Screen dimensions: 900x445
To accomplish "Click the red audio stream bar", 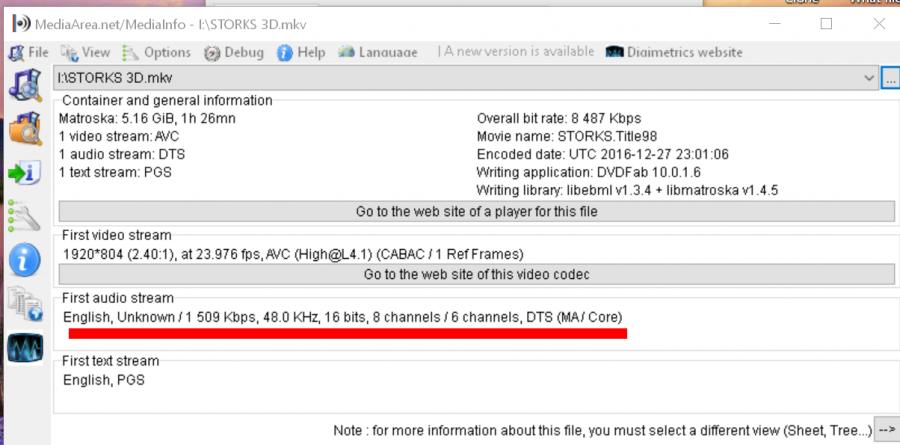I will tap(348, 334).
